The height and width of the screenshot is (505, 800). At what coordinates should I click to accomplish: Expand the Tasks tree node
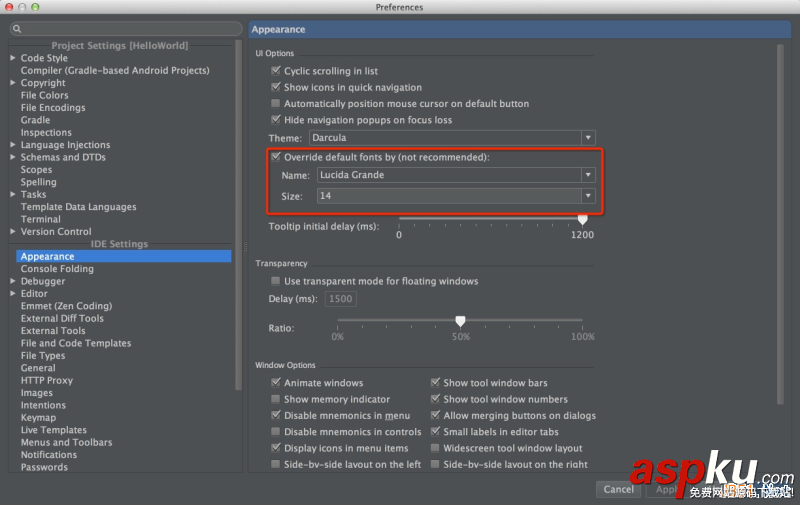(x=13, y=194)
